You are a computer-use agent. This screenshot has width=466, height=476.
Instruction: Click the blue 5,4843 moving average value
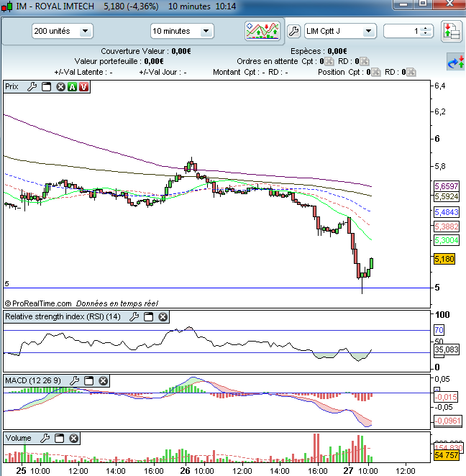447,212
